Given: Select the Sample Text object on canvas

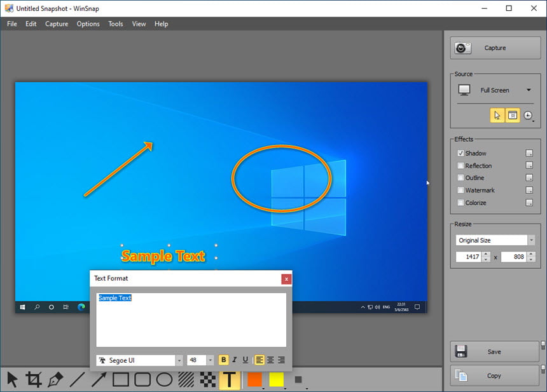Looking at the screenshot, I should 163,256.
